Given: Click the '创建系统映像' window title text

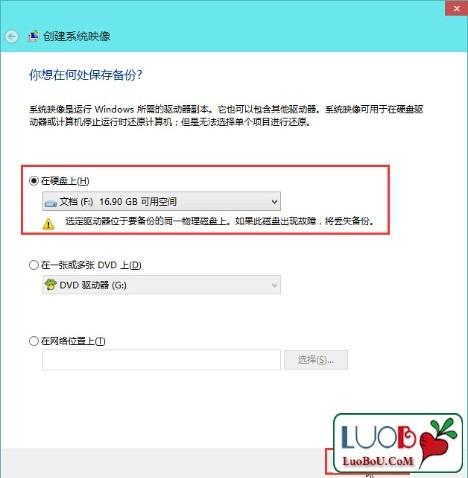Looking at the screenshot, I should coord(77,36).
